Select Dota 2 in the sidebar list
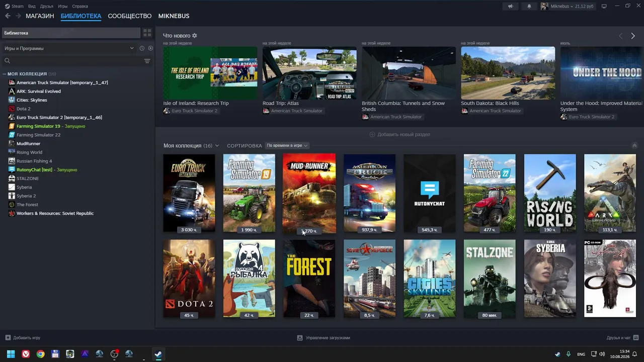644x362 pixels. pyautogui.click(x=24, y=109)
